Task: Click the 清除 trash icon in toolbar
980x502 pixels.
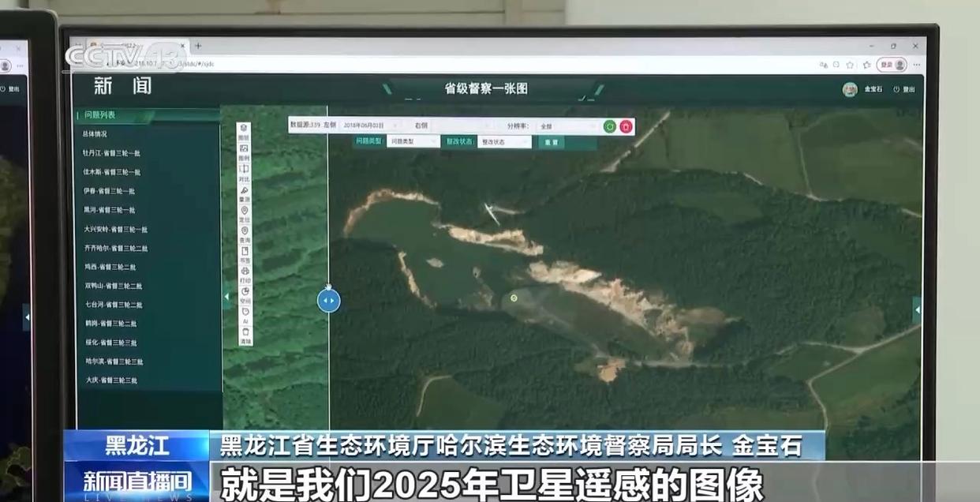Action: pyautogui.click(x=245, y=335)
